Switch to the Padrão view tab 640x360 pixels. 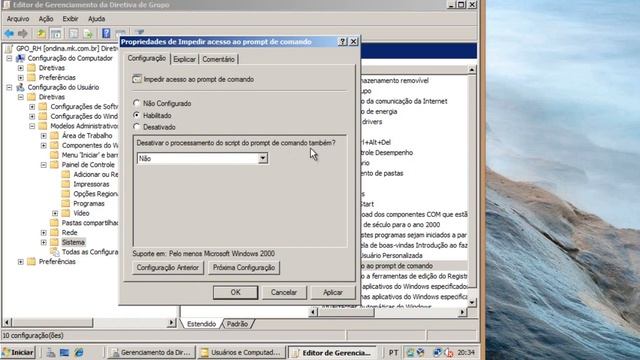point(238,324)
